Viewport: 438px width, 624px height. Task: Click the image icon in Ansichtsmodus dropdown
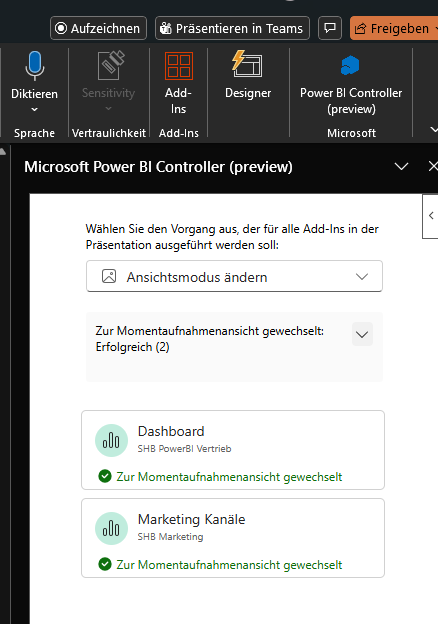pyautogui.click(x=109, y=276)
